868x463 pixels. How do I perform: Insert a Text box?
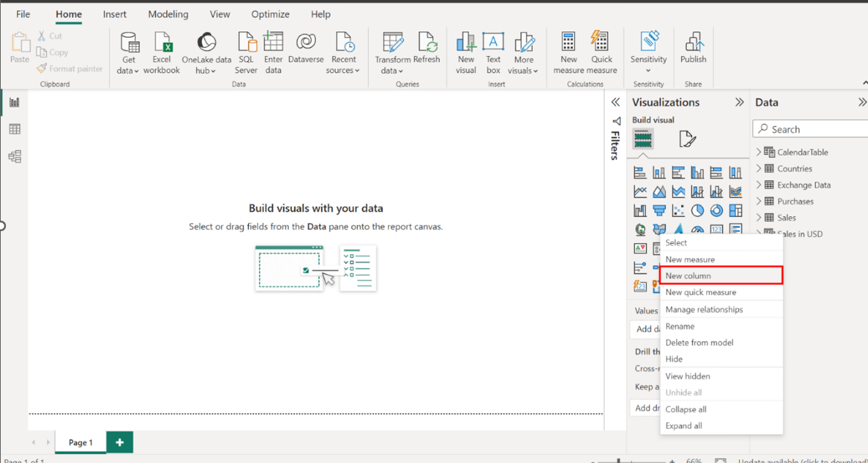click(493, 52)
